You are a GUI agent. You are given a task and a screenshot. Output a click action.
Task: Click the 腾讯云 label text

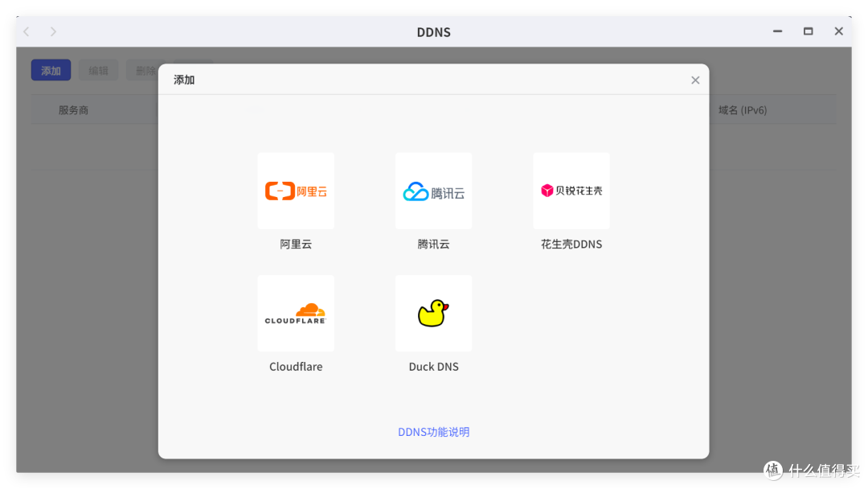click(433, 244)
